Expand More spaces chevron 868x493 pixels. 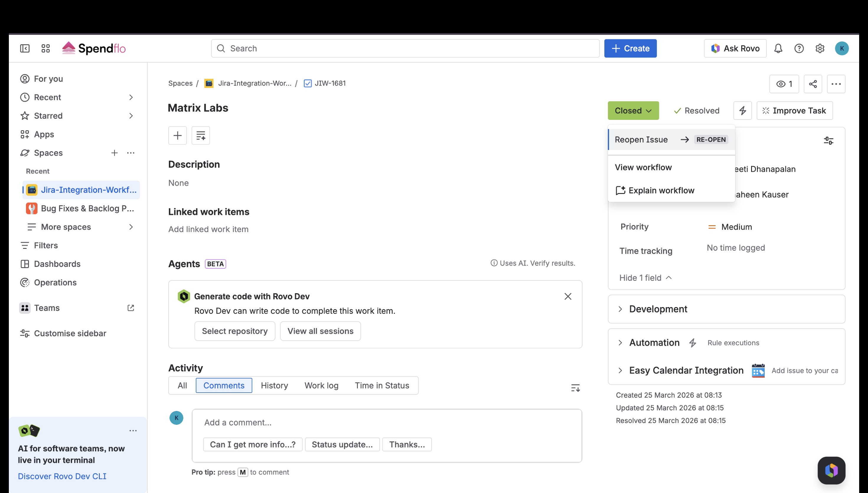coord(131,227)
